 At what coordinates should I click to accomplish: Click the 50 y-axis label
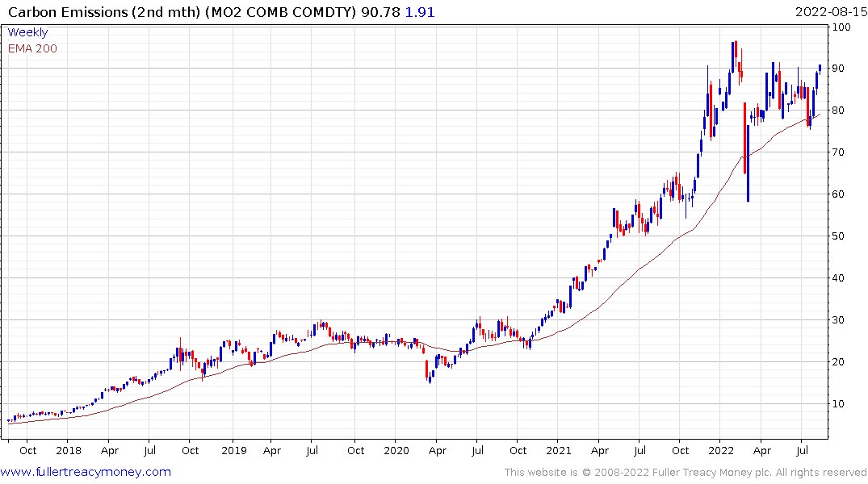(x=838, y=236)
